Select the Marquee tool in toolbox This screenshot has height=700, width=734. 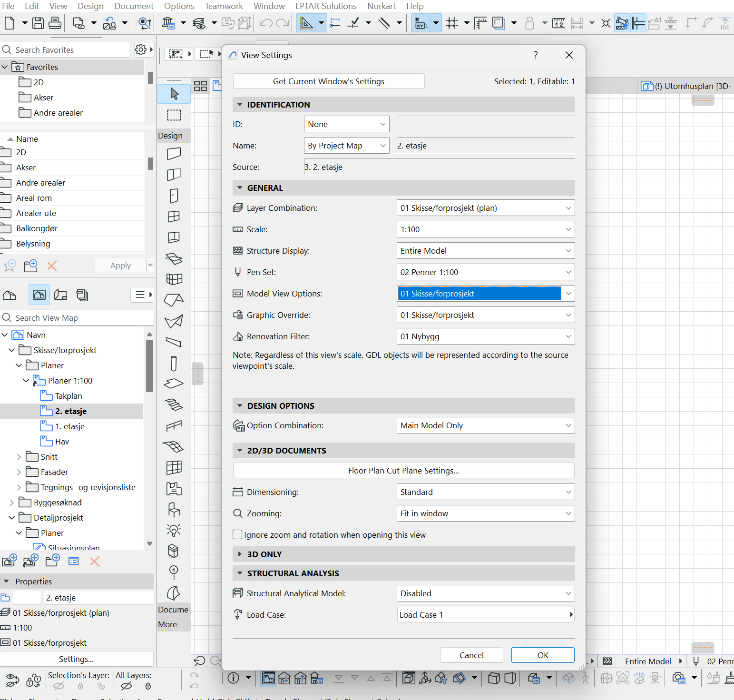174,115
